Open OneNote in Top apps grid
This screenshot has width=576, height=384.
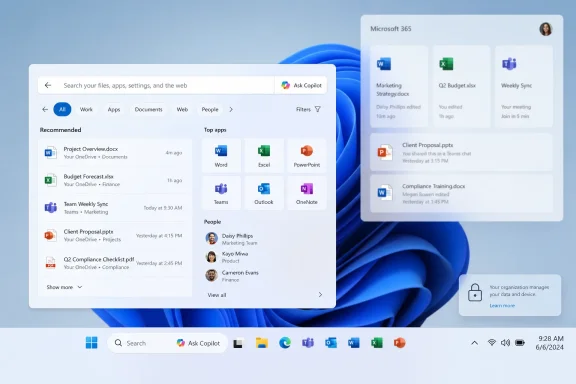pyautogui.click(x=307, y=193)
